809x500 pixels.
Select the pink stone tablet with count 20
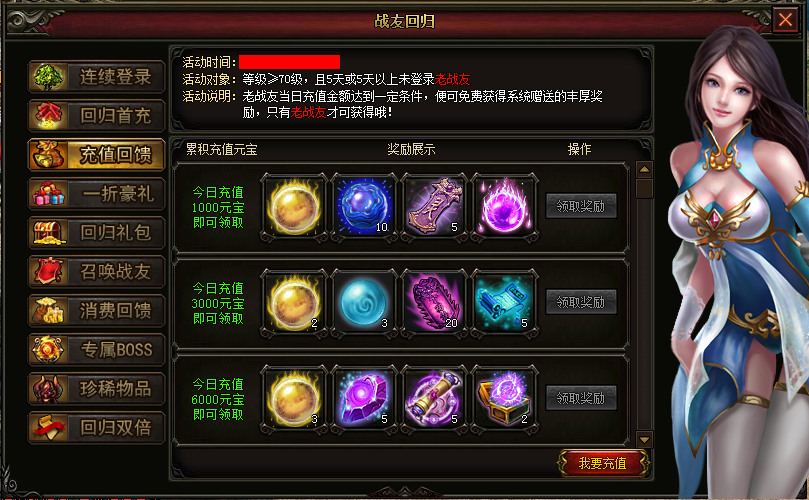[x=434, y=303]
